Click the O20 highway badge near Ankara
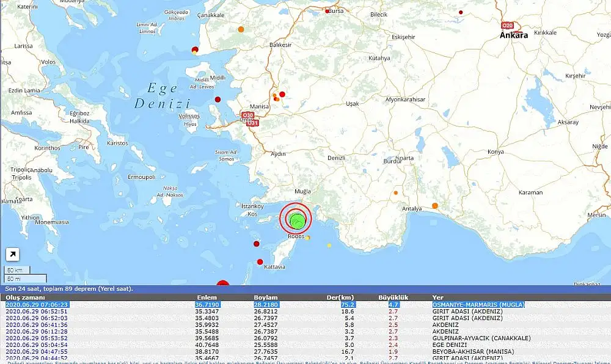This screenshot has height=364, width=611. (507, 25)
